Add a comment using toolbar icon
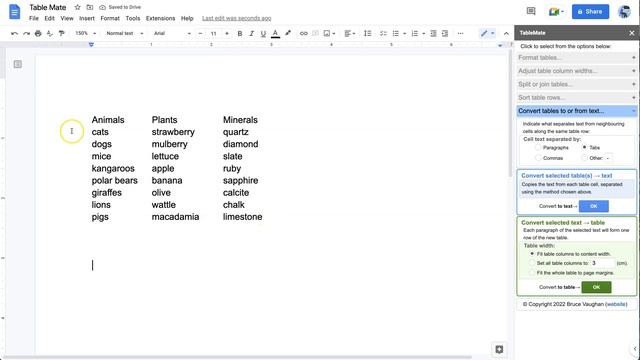The width and height of the screenshot is (640, 360). [x=315, y=33]
